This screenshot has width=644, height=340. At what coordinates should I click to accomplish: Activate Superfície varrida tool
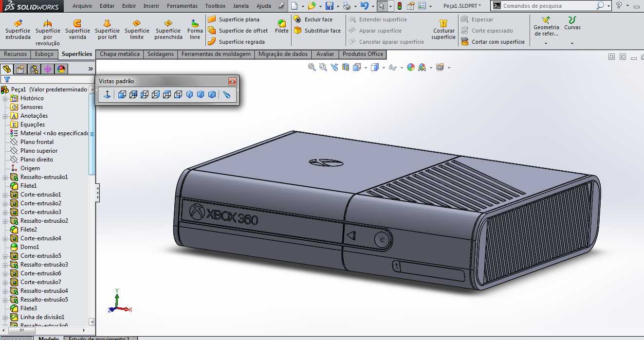77,30
